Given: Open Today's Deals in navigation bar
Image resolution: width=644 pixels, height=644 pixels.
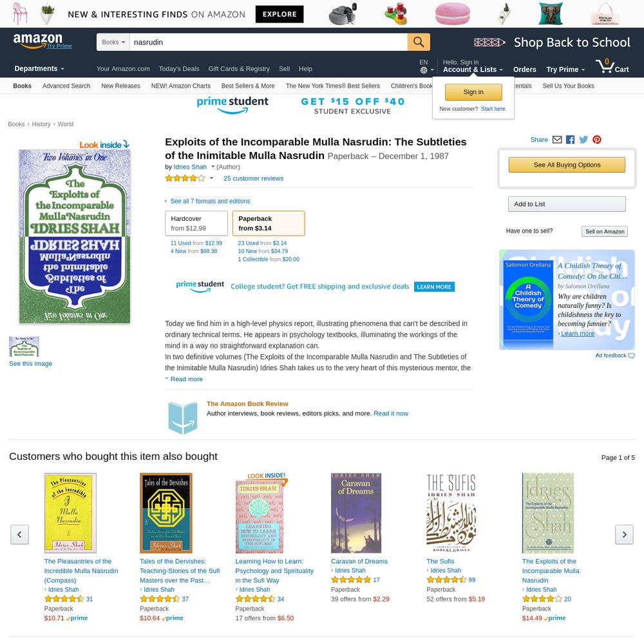Looking at the screenshot, I should 179,69.
